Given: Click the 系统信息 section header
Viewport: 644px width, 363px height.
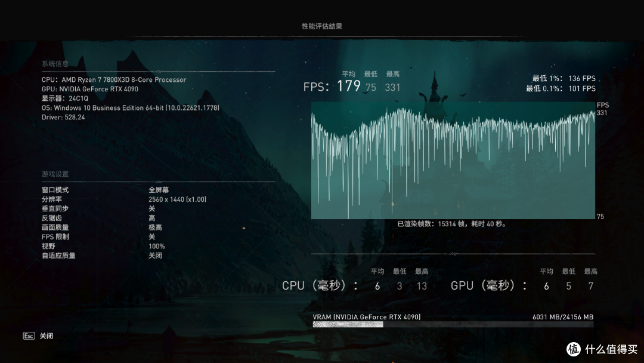Looking at the screenshot, I should click(55, 64).
